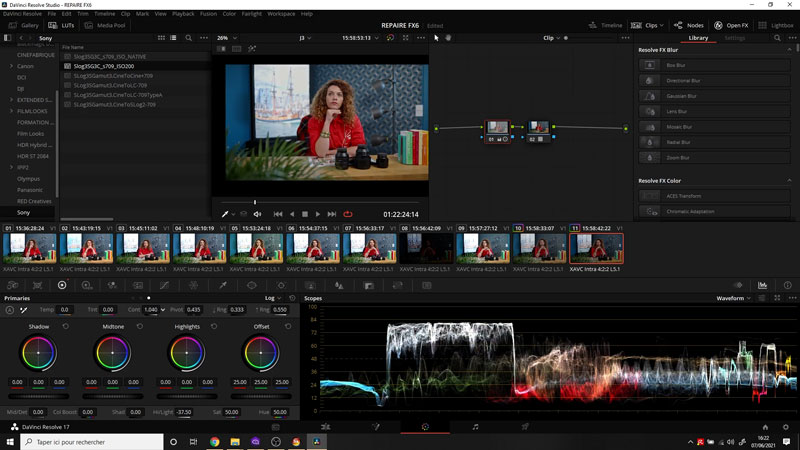
Task: Toggle the Open FX panel
Action: pyautogui.click(x=731, y=26)
